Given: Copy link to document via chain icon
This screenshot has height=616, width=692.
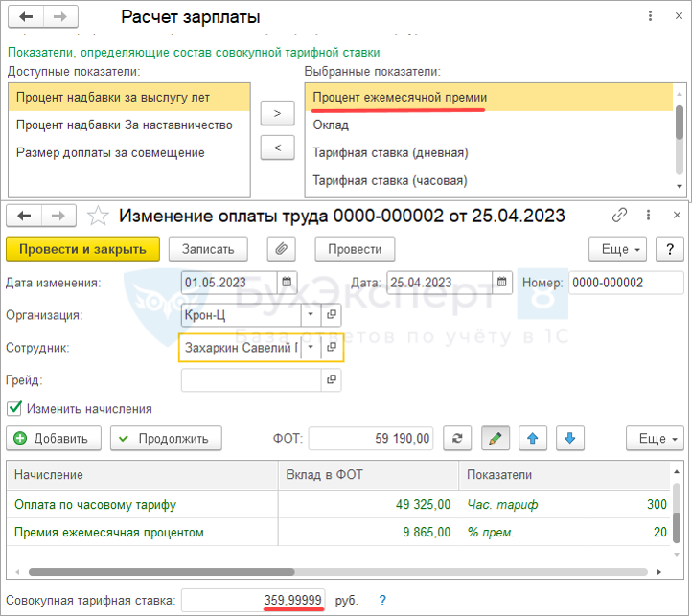Looking at the screenshot, I should [619, 216].
